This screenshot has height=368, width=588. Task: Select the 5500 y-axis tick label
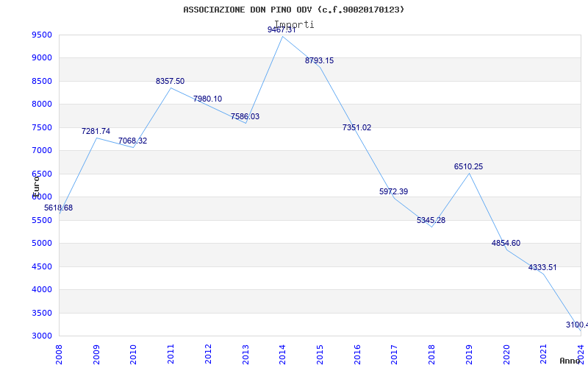pos(42,220)
